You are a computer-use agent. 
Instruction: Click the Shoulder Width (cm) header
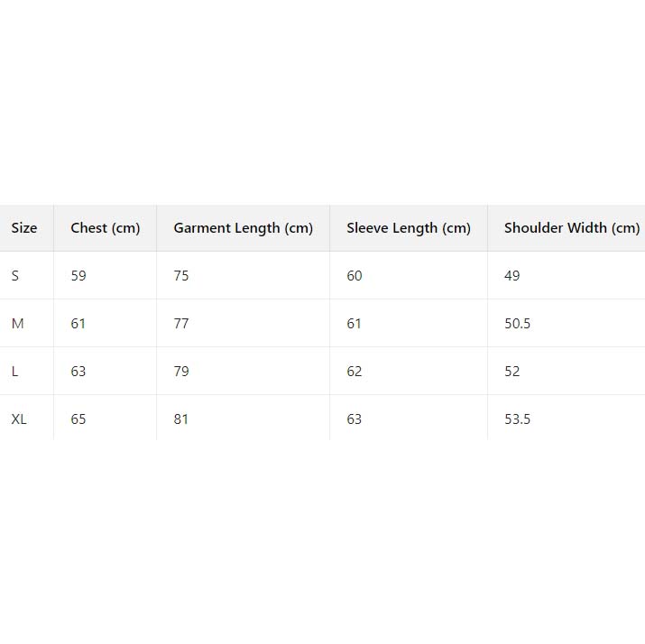tap(572, 228)
